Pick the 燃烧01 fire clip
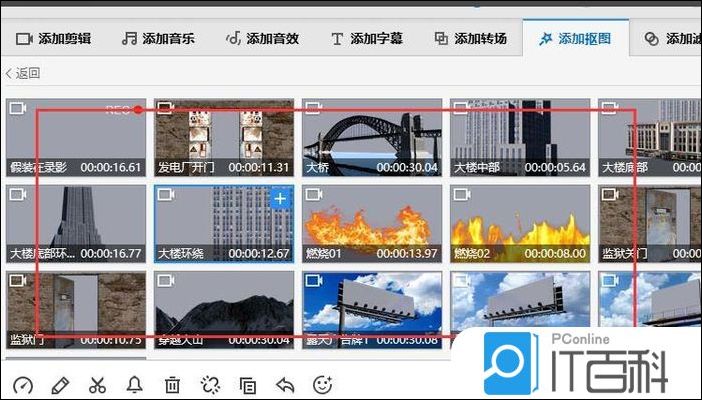702x400 pixels. 372,224
